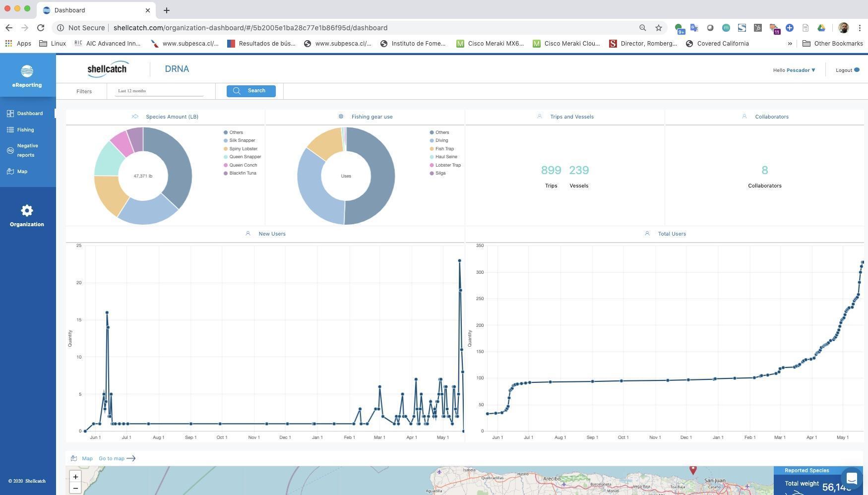
Task: Click the red map location marker
Action: (693, 469)
